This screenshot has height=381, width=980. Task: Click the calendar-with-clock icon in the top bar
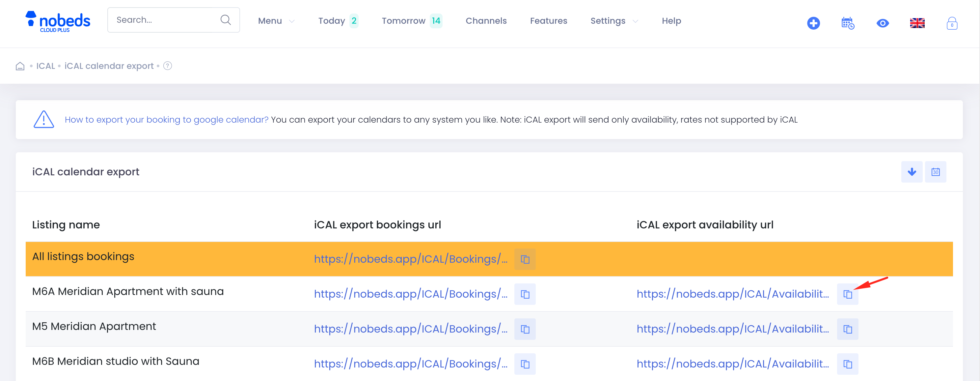tap(848, 24)
